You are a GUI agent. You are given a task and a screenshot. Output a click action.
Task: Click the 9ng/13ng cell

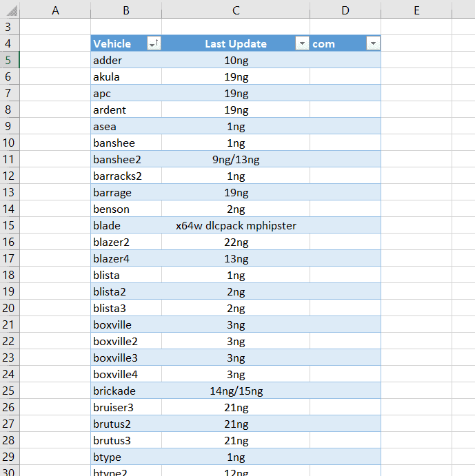coord(236,159)
